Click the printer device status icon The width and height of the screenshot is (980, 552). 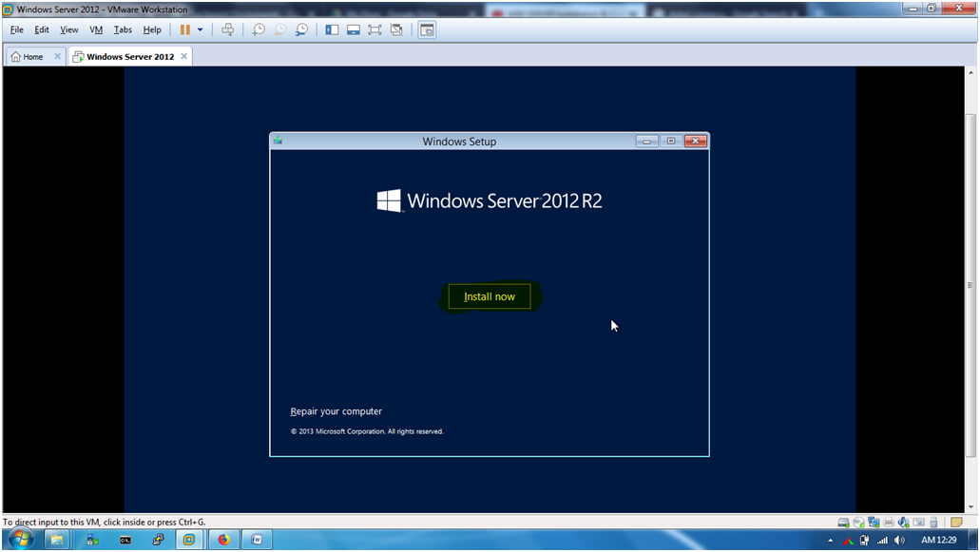click(x=889, y=522)
